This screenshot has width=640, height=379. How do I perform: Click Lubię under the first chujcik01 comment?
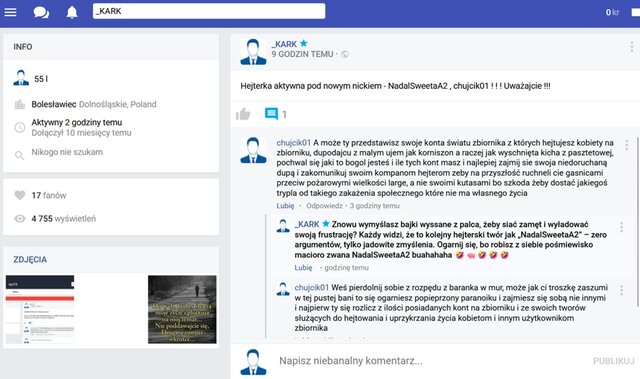point(285,206)
